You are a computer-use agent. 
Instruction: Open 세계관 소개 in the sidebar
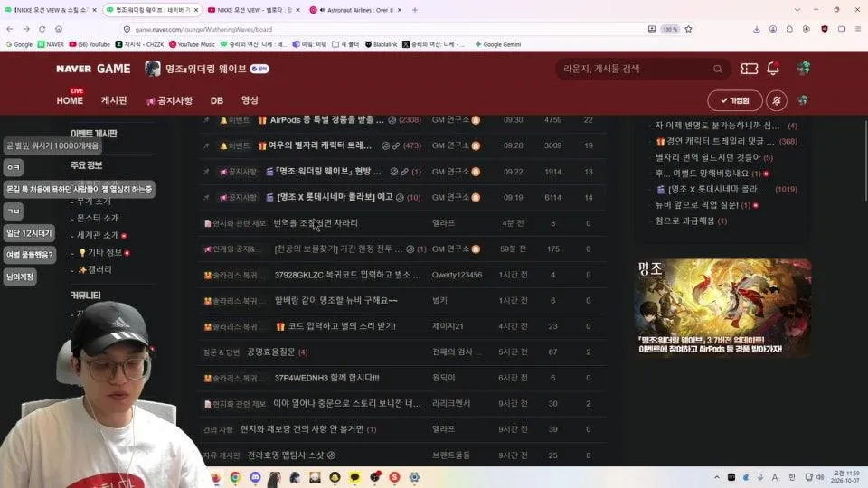[x=98, y=235]
